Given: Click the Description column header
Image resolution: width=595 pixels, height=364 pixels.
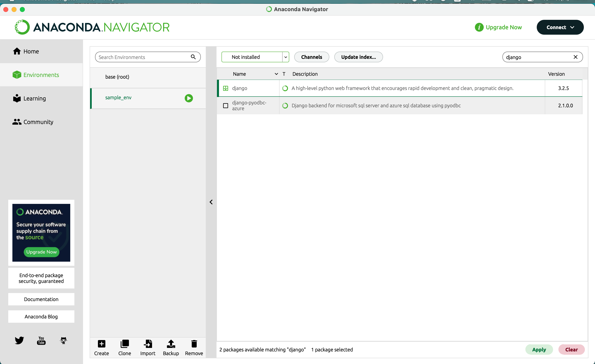Looking at the screenshot, I should (x=305, y=74).
